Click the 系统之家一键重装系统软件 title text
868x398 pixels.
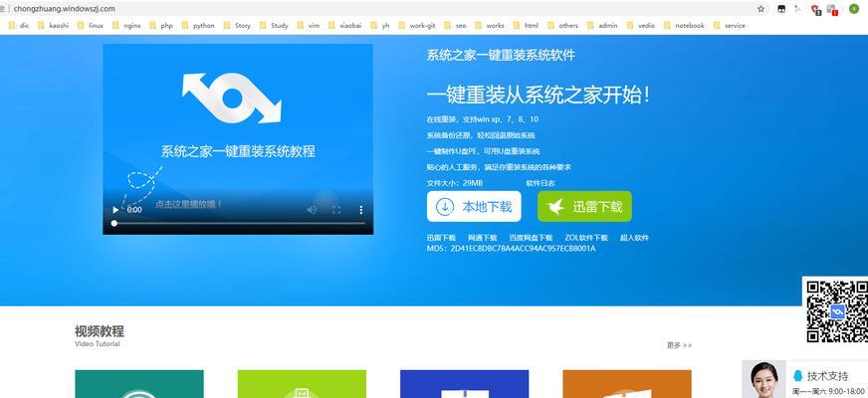(x=501, y=55)
